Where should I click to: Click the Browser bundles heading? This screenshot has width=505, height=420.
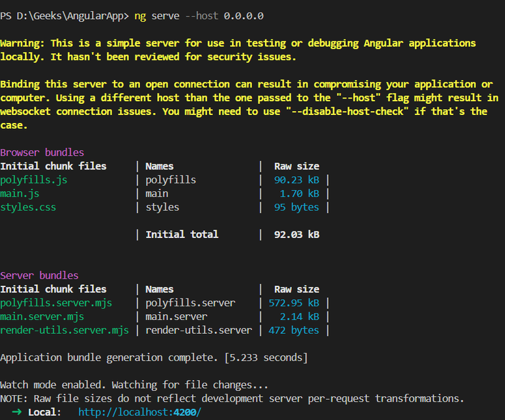pos(42,152)
